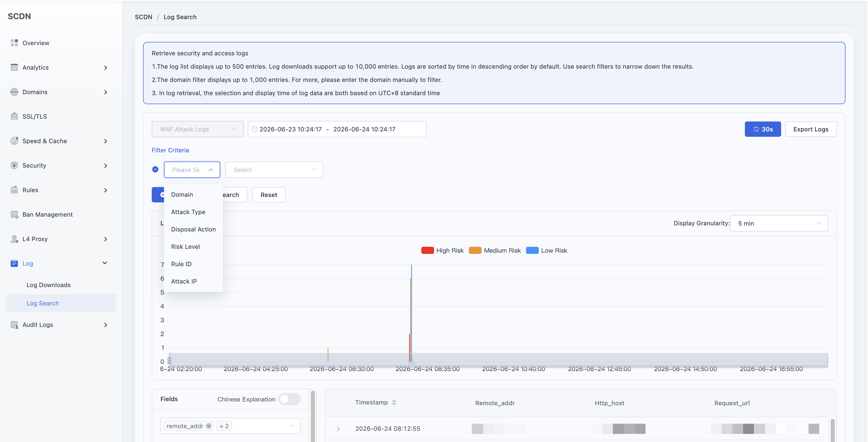Click the chart time range slider handle
The height and width of the screenshot is (442, 868).
[170, 360]
